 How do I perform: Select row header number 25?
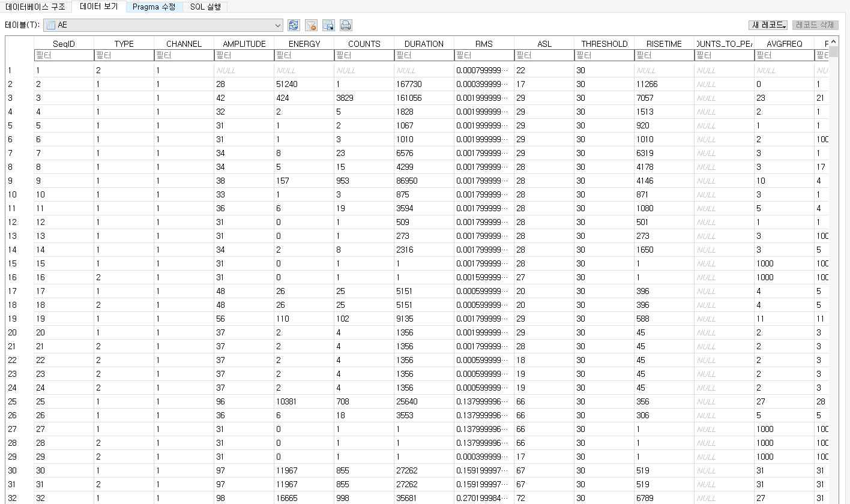click(x=20, y=401)
